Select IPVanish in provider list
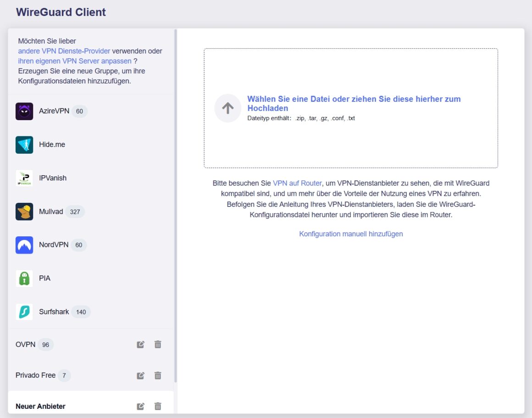 click(x=91, y=178)
